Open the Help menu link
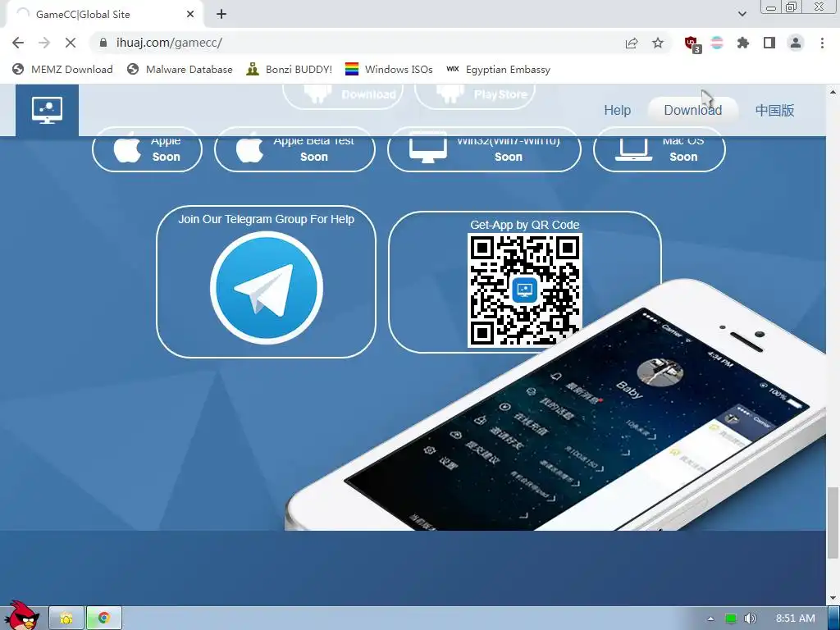Viewport: 840px width, 630px height. (617, 111)
